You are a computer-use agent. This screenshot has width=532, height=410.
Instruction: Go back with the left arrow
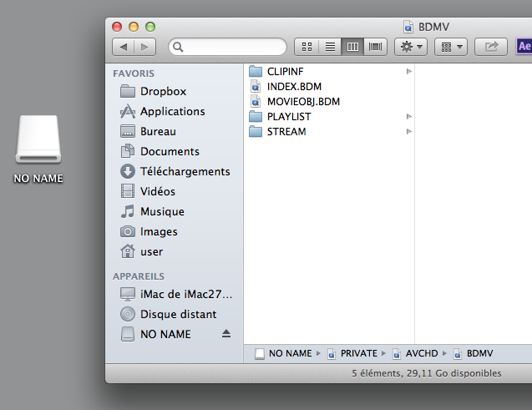click(x=124, y=47)
